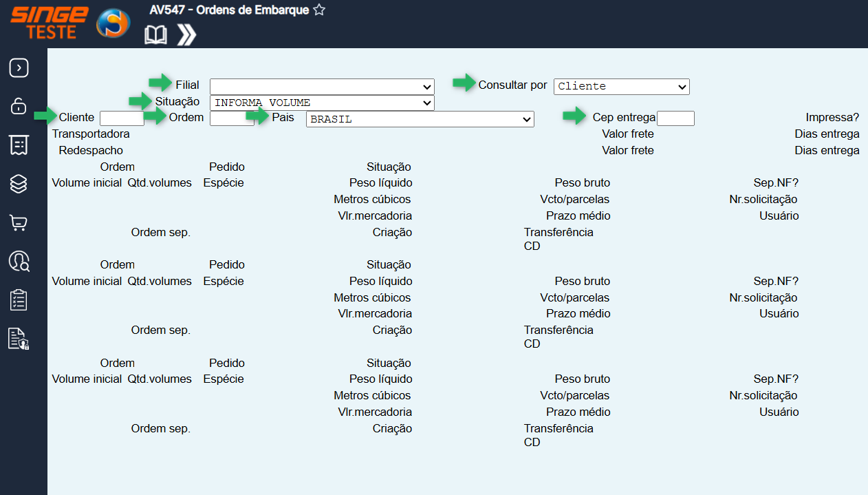This screenshot has height=495, width=868.
Task: Click the Filial label
Action: click(188, 85)
